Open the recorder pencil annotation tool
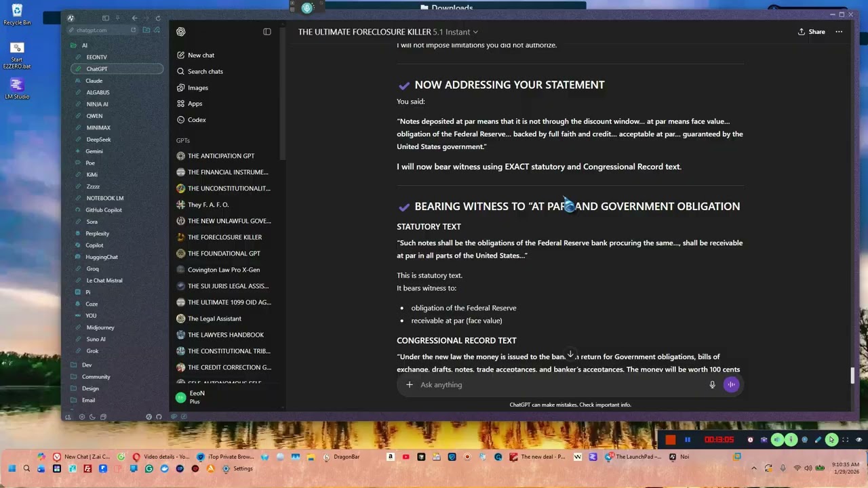This screenshot has width=868, height=488. pos(818,440)
